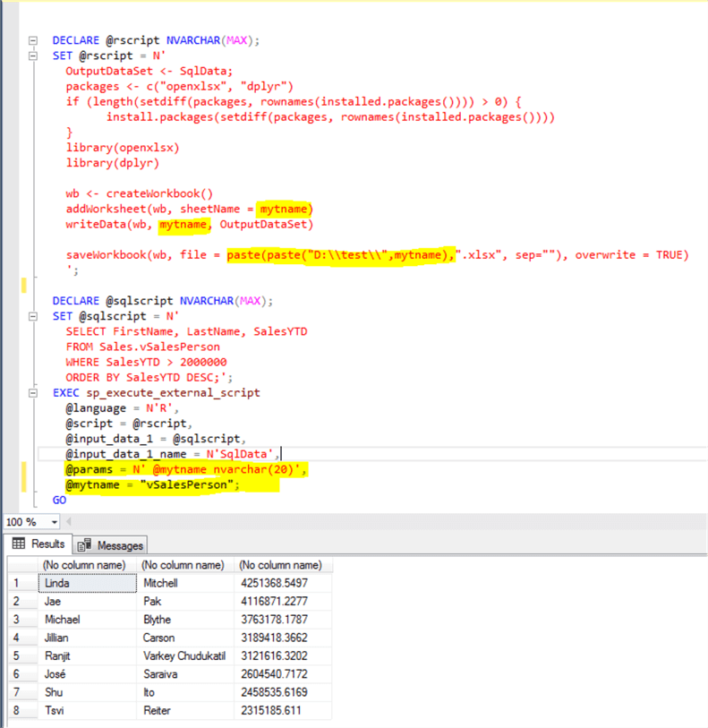Viewport: 708px width, 728px height.
Task: Select cell '3189418.3662'
Action: coord(283,638)
